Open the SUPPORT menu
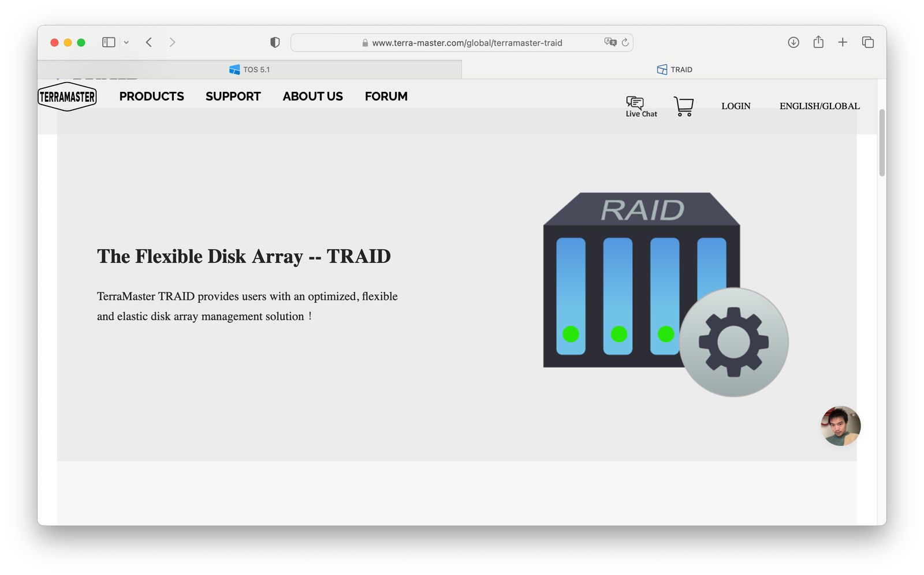924x575 pixels. coord(233,97)
